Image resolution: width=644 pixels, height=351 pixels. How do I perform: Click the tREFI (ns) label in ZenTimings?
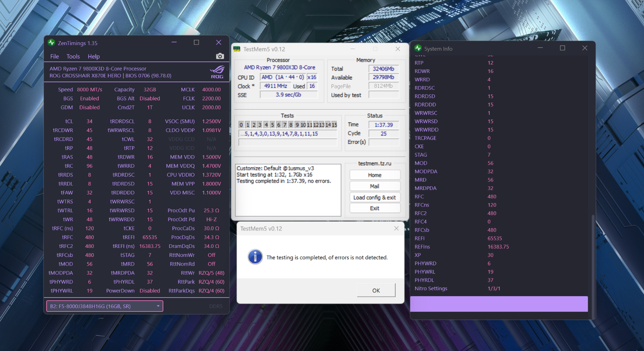[x=124, y=246]
